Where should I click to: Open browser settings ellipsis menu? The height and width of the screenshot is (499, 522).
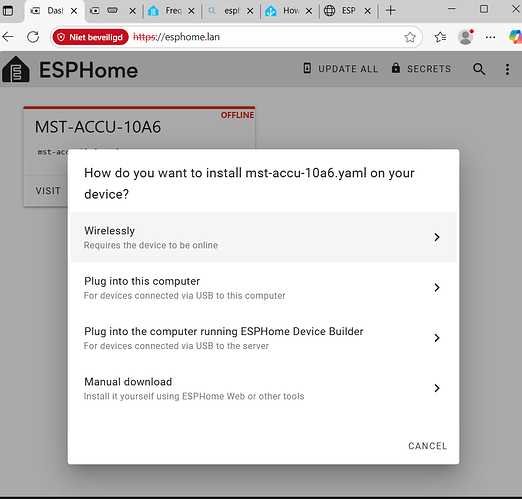tap(490, 37)
